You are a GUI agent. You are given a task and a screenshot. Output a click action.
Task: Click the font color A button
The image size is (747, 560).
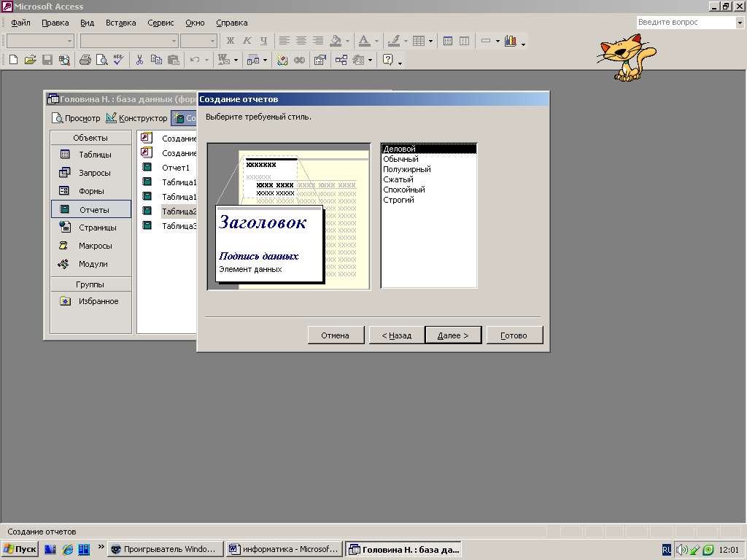365,41
